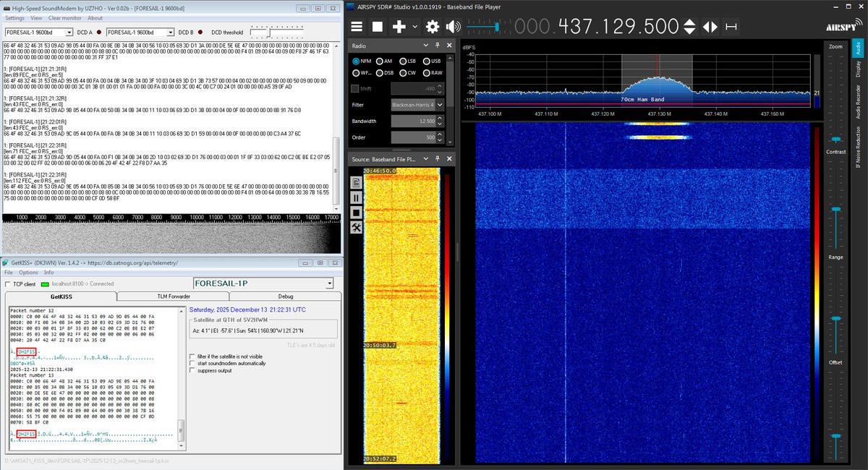Select the AM demodulation mode
The image size is (868, 470).
click(x=383, y=61)
